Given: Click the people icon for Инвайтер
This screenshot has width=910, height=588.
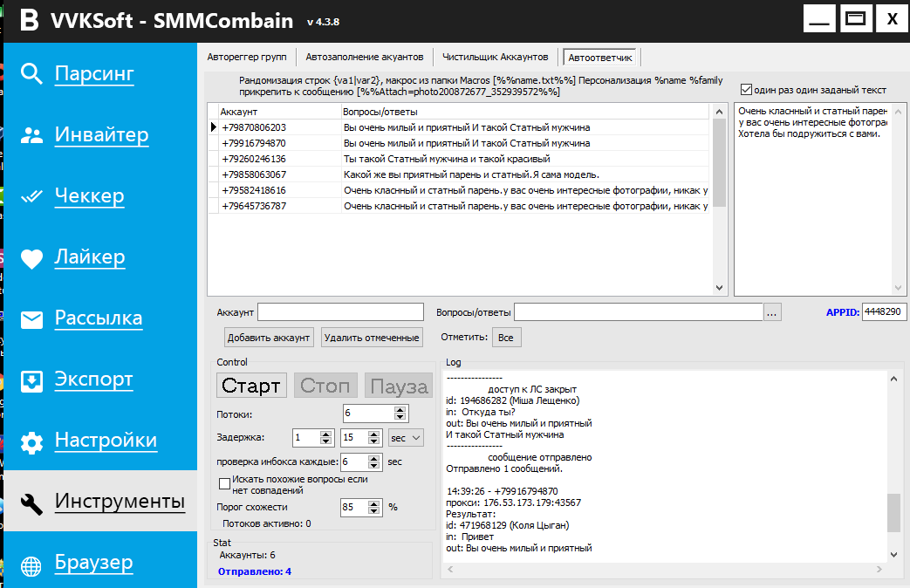Looking at the screenshot, I should [x=32, y=135].
